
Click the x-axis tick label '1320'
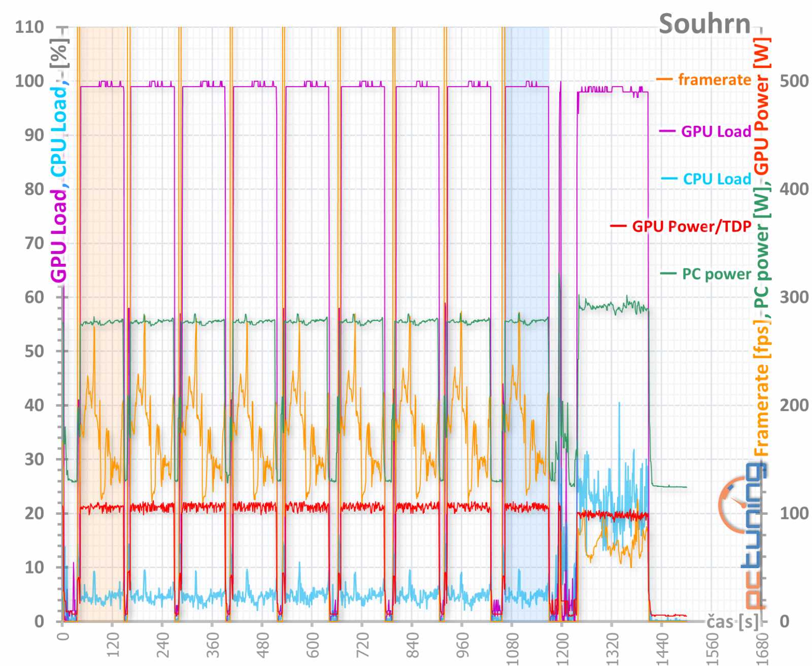click(x=611, y=648)
